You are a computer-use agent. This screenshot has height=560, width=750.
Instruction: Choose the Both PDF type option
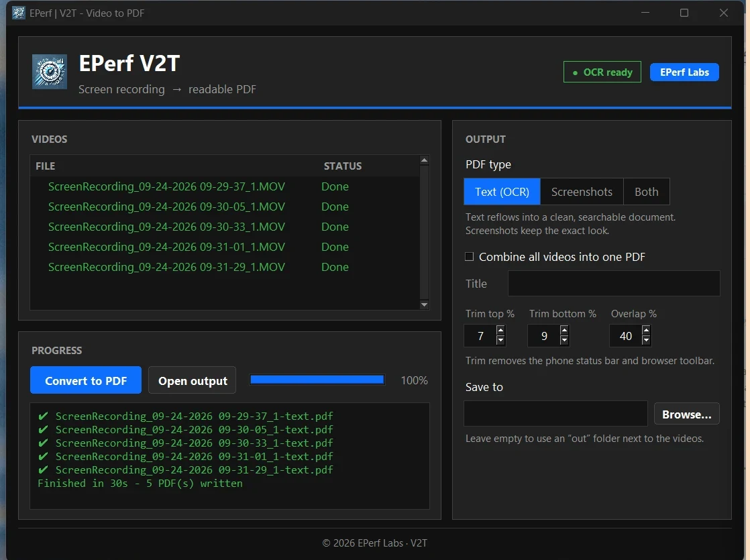(646, 192)
